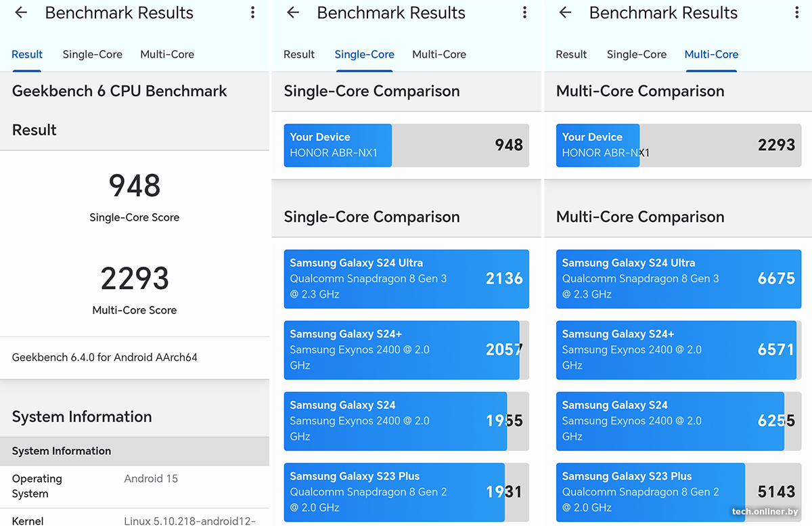Image resolution: width=812 pixels, height=526 pixels.
Task: Click the "Kernel" row label
Action: point(28,521)
